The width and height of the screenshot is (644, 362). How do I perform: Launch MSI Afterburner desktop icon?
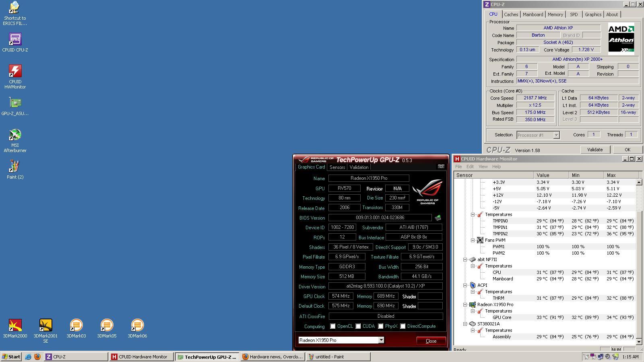tap(15, 140)
